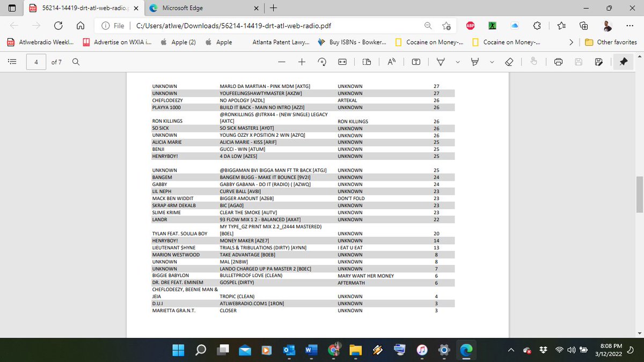Rotate the PDF page
This screenshot has height=362, width=644.
coord(322,62)
